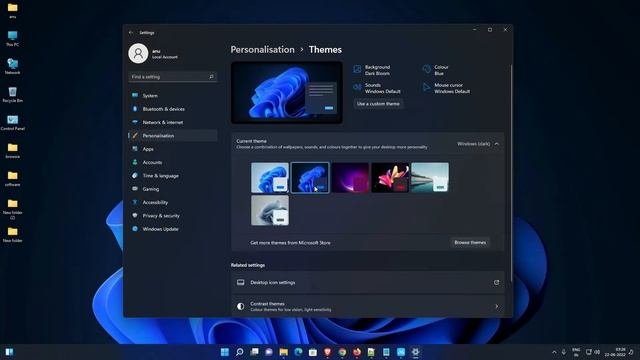Launch Firefox from taskbar
640x360 pixels.
pyautogui.click(x=357, y=352)
